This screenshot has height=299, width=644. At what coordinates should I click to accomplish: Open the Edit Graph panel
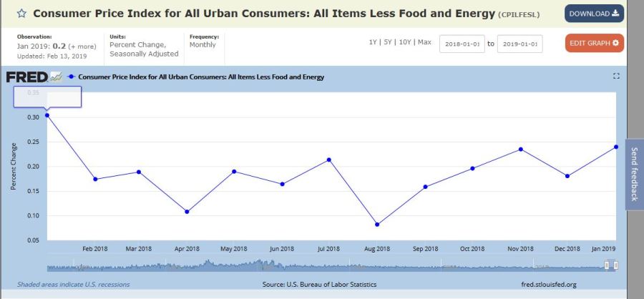pyautogui.click(x=594, y=43)
